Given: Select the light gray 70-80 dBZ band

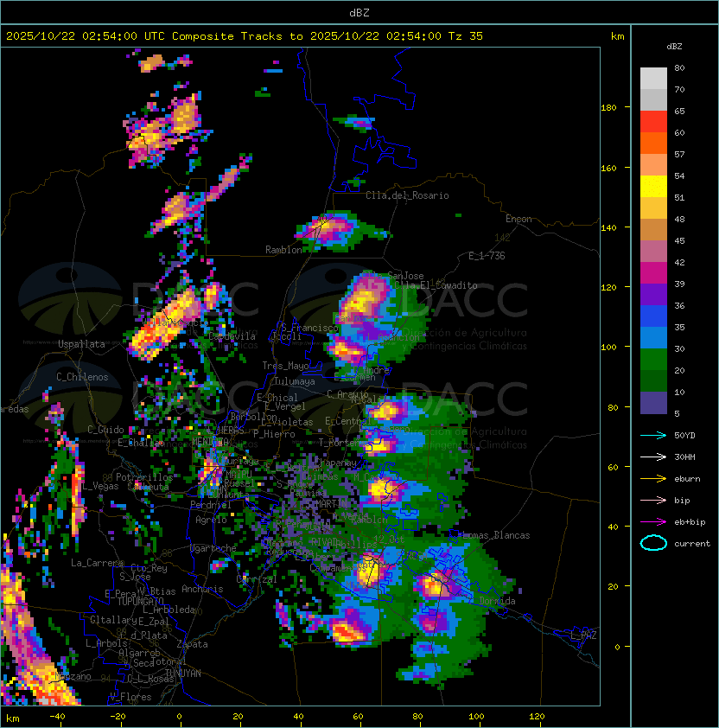Looking at the screenshot, I should pyautogui.click(x=653, y=79).
